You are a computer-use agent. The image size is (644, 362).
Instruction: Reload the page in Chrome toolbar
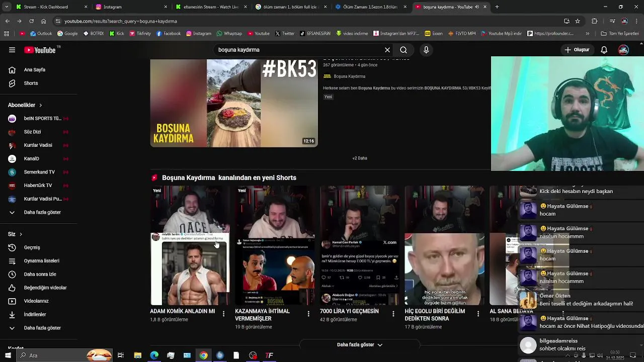31,21
